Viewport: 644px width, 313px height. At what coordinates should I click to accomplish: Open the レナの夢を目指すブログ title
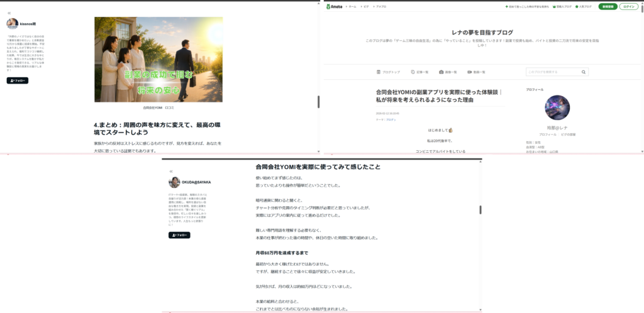pos(482,33)
